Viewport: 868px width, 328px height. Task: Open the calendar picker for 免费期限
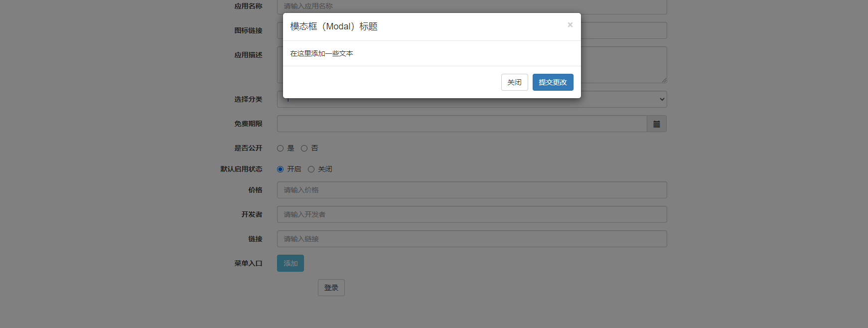656,124
